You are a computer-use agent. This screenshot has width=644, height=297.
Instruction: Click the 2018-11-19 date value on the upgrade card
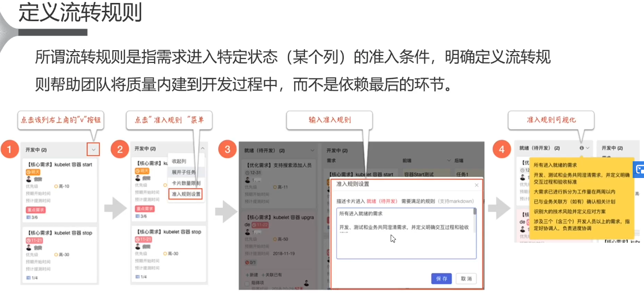pos(283,254)
